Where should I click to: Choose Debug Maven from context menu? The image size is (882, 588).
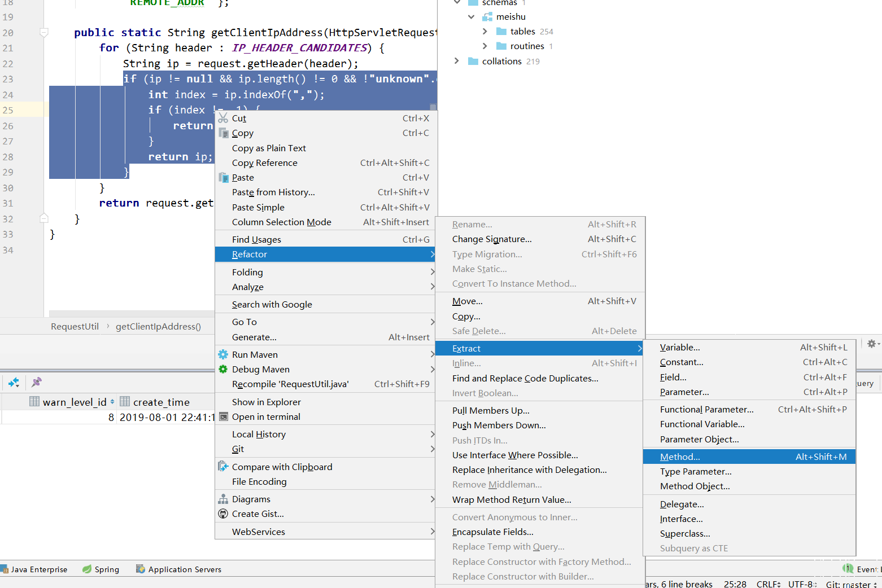point(260,369)
